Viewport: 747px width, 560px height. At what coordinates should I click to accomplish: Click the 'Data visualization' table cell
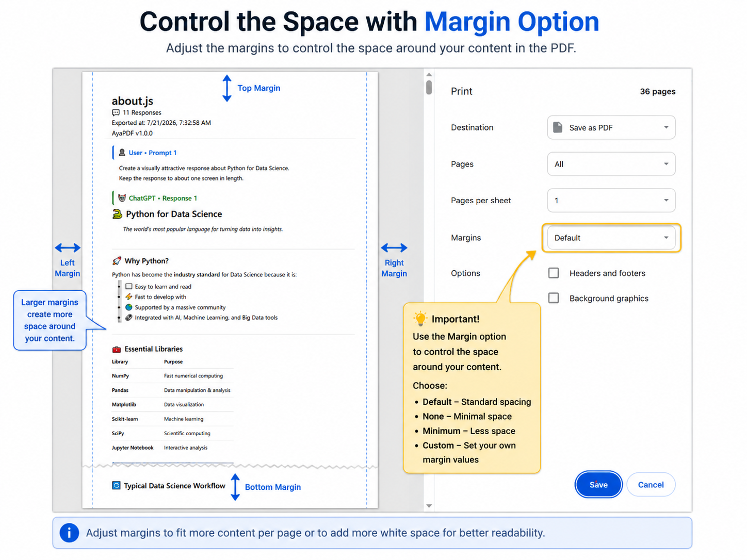[184, 405]
